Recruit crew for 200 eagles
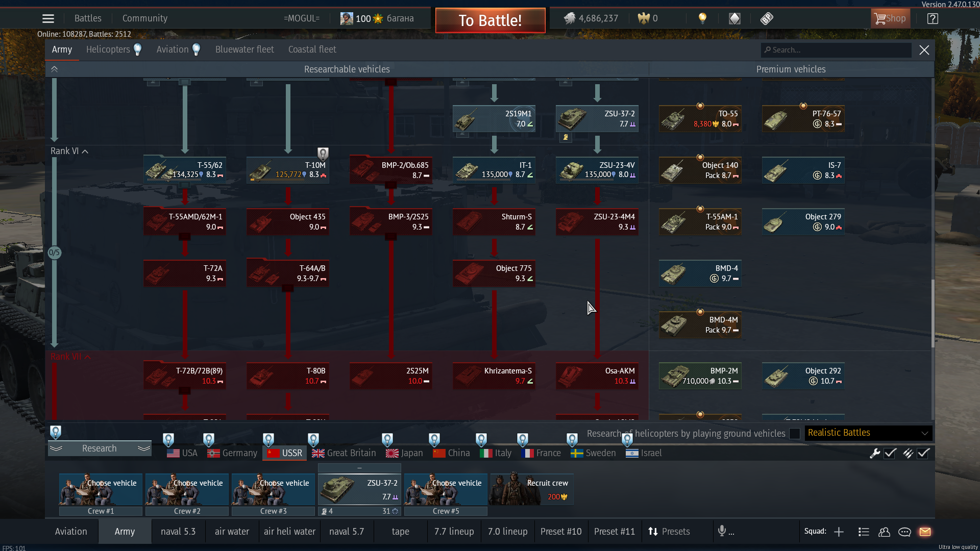980x551 pixels. coord(532,489)
